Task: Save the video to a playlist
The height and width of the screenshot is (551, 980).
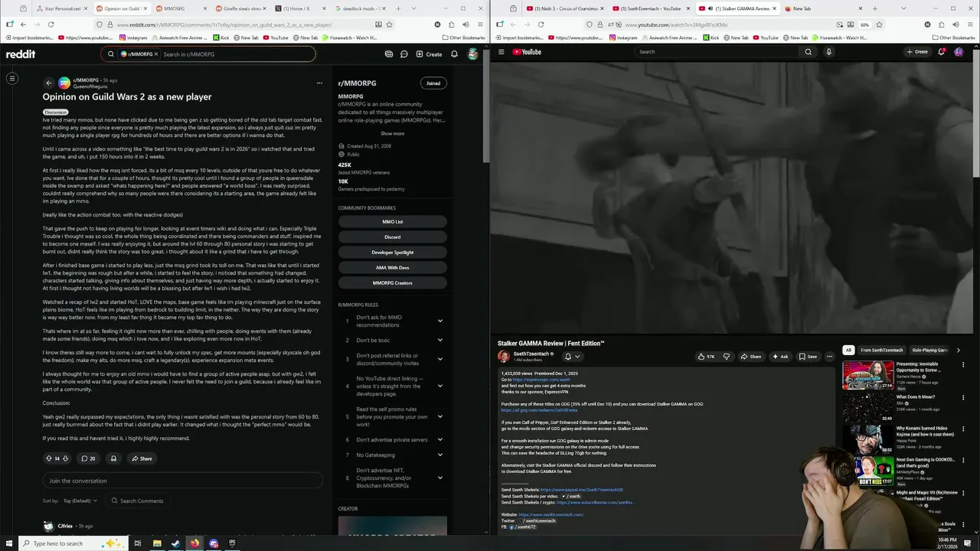Action: coord(808,357)
